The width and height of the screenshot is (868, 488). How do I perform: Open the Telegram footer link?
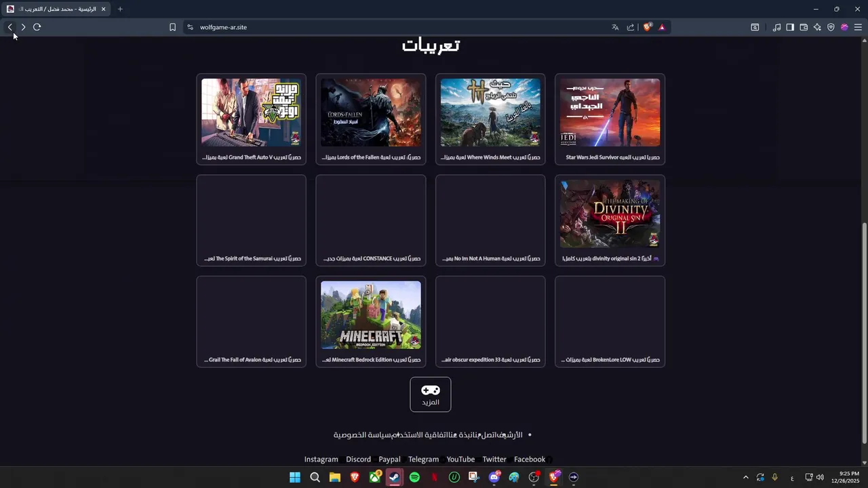423,460
